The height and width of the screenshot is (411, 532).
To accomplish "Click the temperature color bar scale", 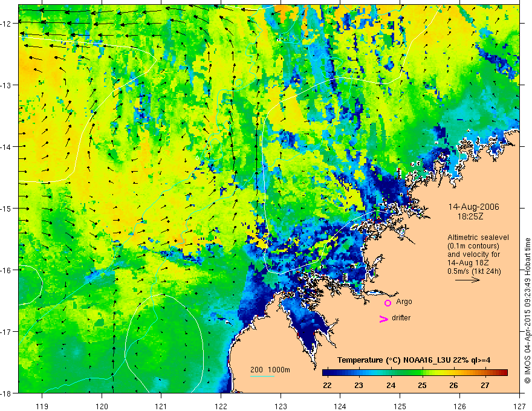I will 415,373.
